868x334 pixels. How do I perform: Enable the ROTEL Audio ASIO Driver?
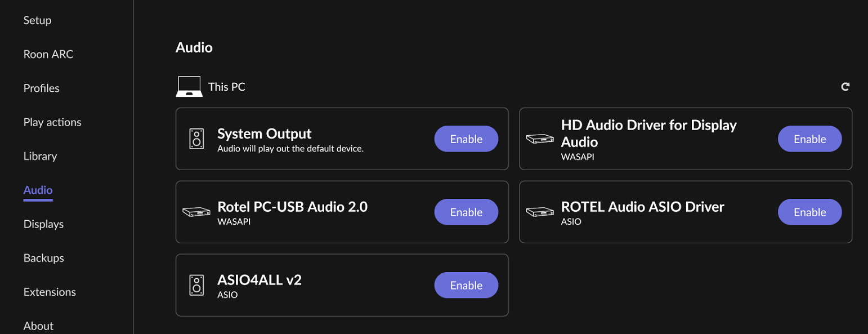pos(809,212)
